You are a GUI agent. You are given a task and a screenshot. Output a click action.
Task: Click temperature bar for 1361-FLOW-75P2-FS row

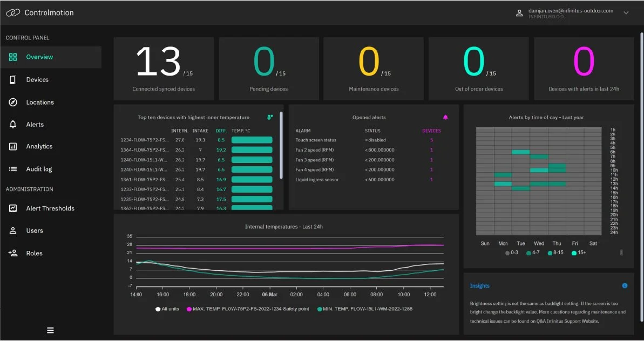pos(252,179)
